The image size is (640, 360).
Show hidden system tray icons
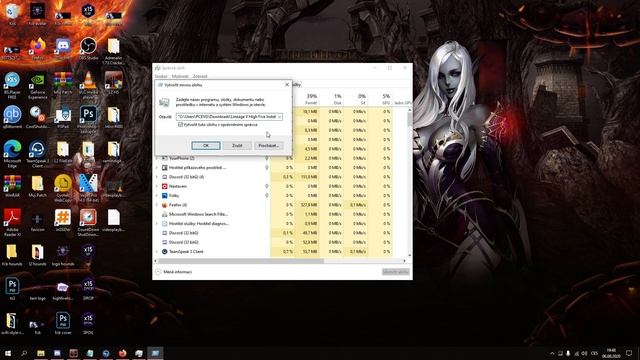[552, 353]
